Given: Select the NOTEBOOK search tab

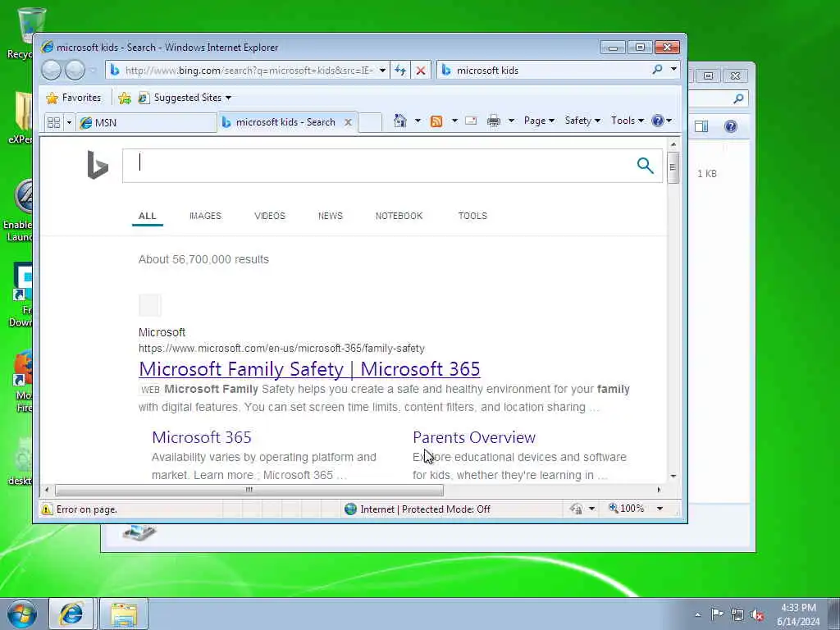Looking at the screenshot, I should coord(399,216).
